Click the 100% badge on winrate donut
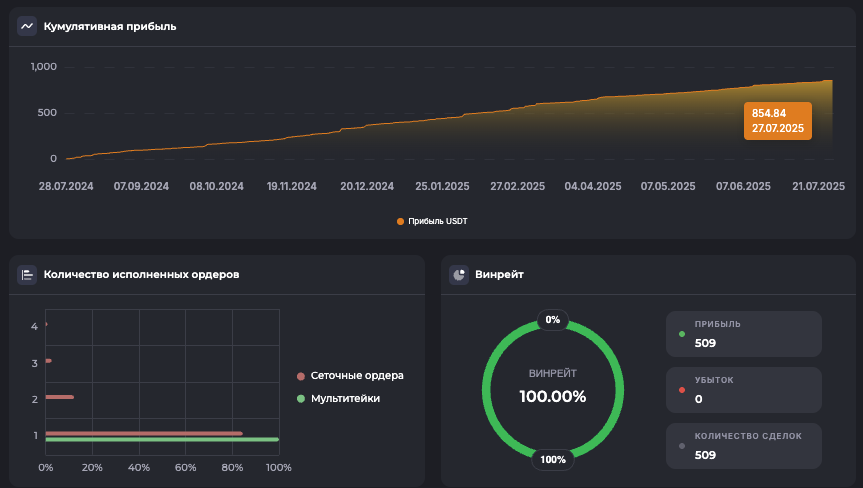This screenshot has height=488, width=863. (x=553, y=460)
